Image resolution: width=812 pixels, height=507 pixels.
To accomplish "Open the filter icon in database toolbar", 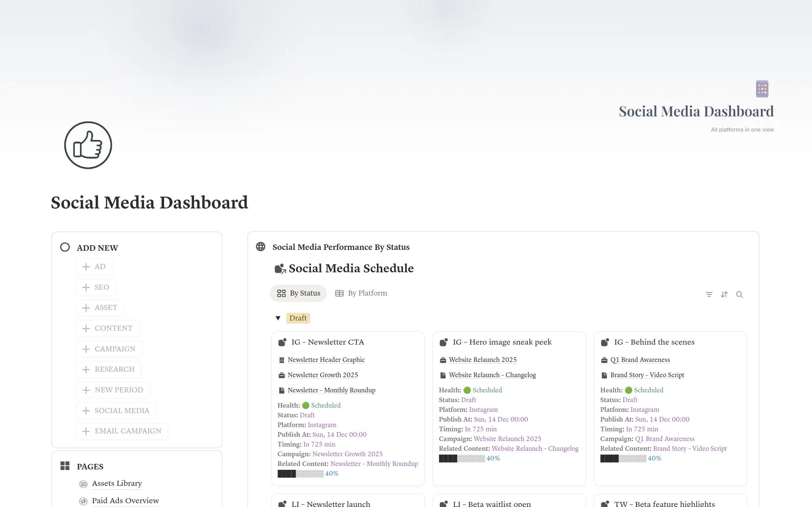I will coord(709,294).
